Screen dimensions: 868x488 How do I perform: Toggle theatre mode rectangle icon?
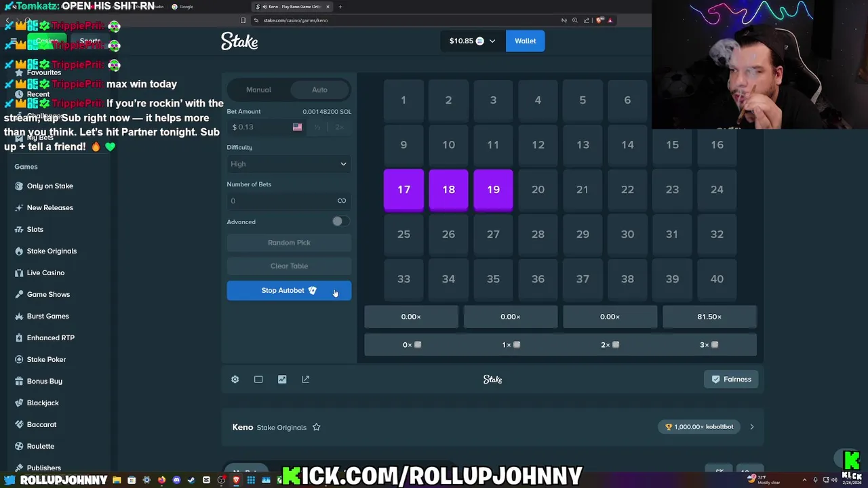pos(258,380)
